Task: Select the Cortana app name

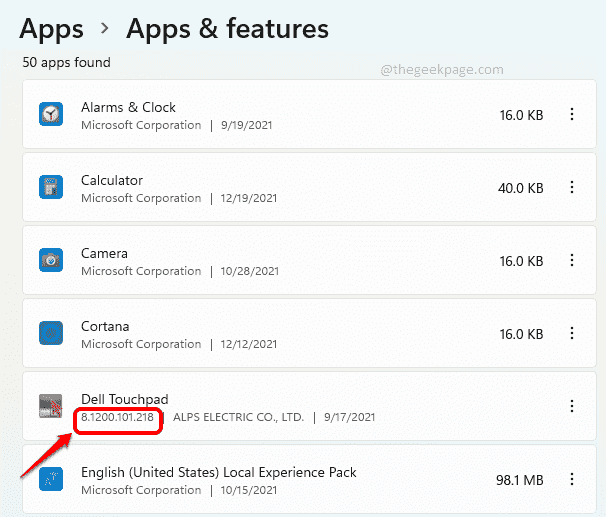Action: pos(105,326)
